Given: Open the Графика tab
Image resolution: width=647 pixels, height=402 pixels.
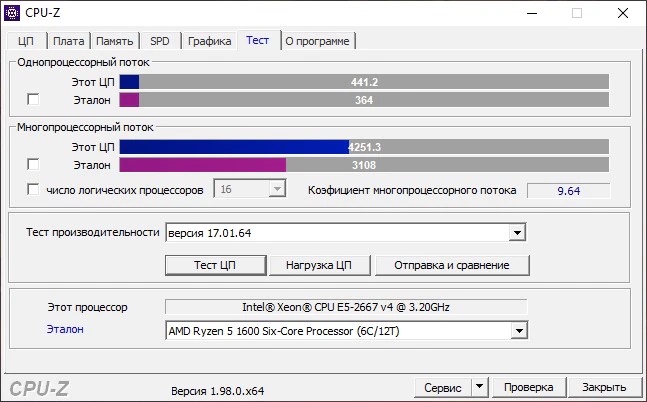Looking at the screenshot, I should click(209, 41).
